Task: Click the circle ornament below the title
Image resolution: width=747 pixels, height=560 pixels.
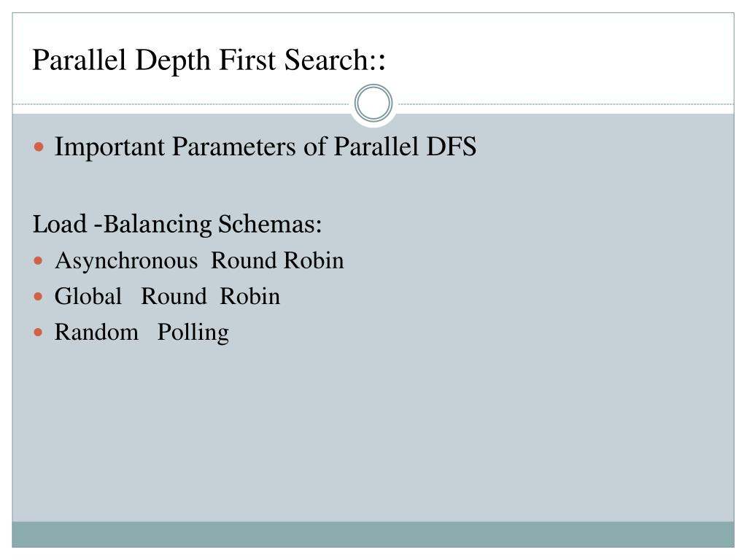Action: pos(373,103)
